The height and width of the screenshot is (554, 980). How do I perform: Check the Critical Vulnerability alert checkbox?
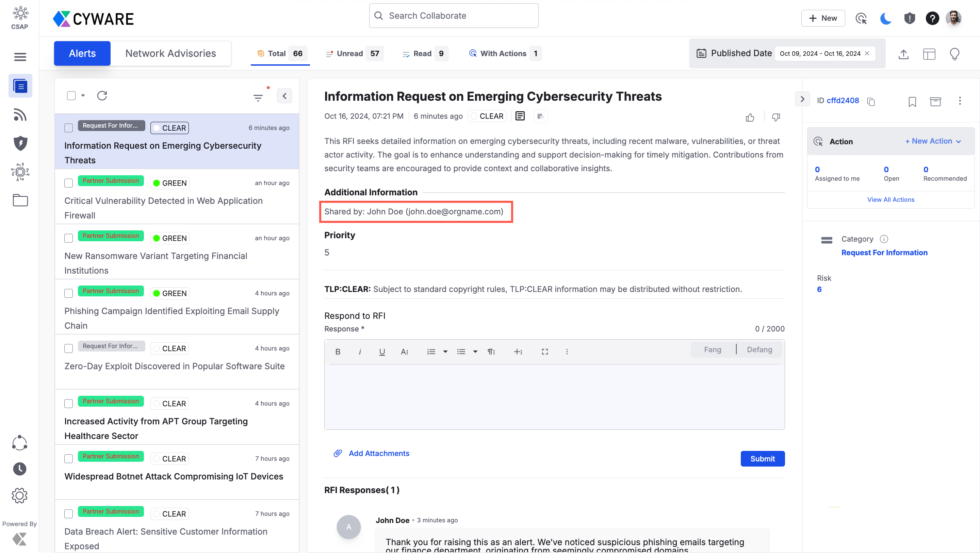(68, 183)
